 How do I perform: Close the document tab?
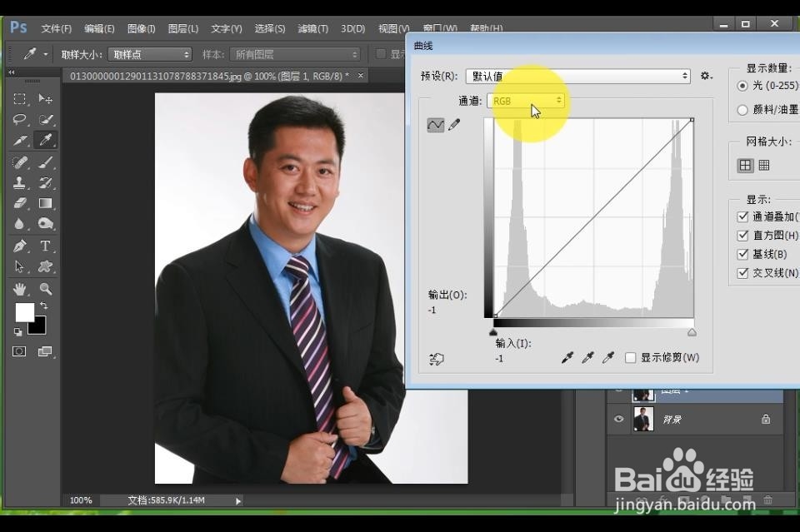361,76
